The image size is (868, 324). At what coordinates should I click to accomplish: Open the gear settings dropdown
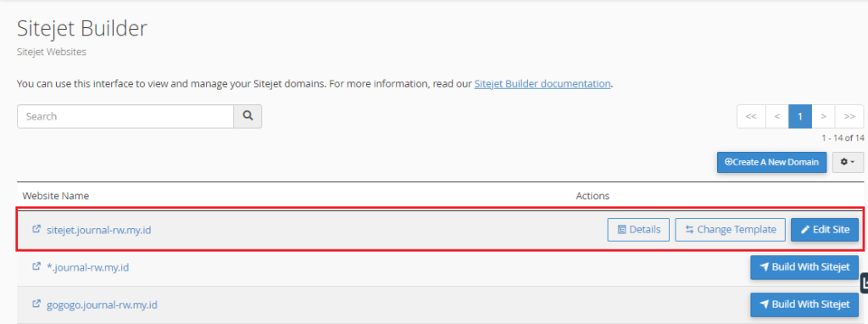pyautogui.click(x=848, y=162)
